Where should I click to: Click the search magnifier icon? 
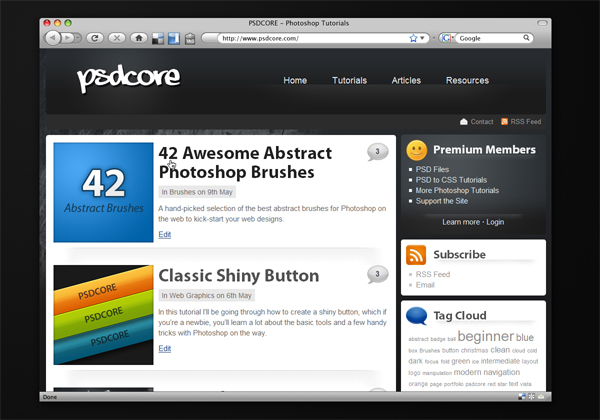(x=527, y=38)
